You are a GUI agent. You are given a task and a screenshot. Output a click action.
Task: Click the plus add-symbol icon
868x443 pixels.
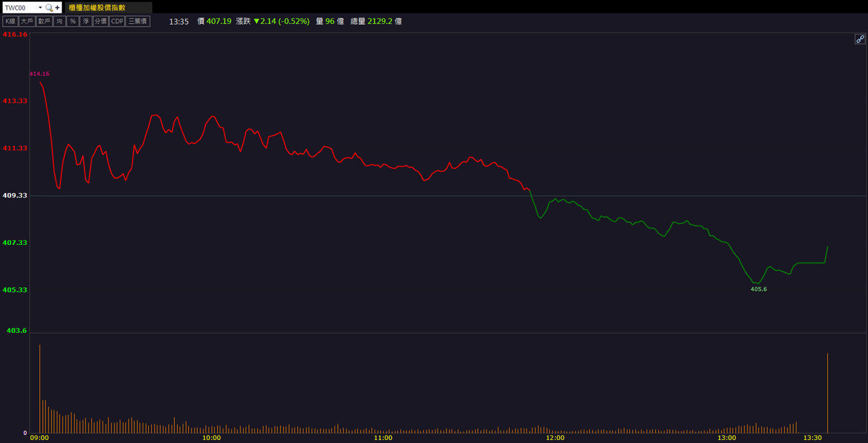pyautogui.click(x=58, y=8)
